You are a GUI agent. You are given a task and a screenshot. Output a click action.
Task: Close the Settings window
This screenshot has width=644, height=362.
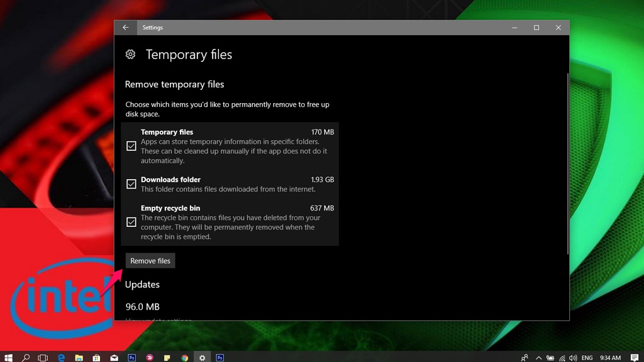click(558, 28)
